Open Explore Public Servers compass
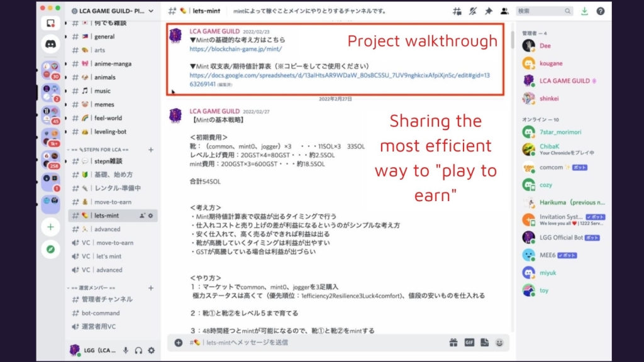Viewport: 644px width, 362px height. [x=50, y=250]
